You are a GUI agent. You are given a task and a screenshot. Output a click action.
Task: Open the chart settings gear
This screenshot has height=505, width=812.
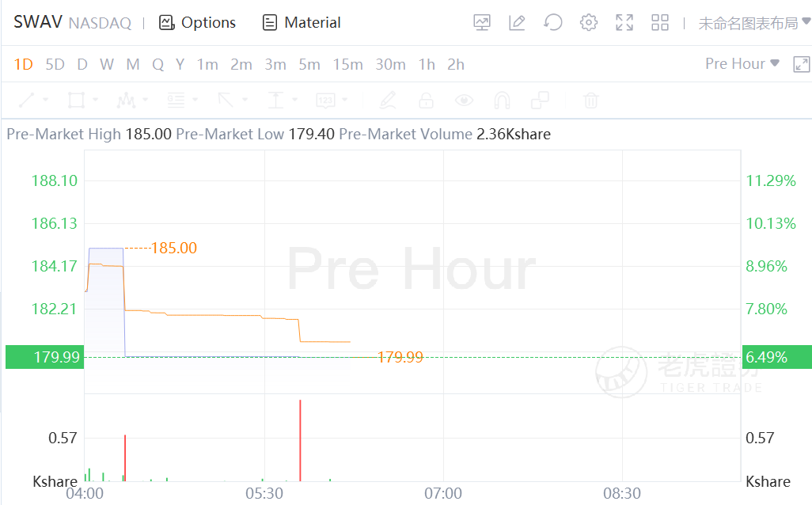(588, 22)
